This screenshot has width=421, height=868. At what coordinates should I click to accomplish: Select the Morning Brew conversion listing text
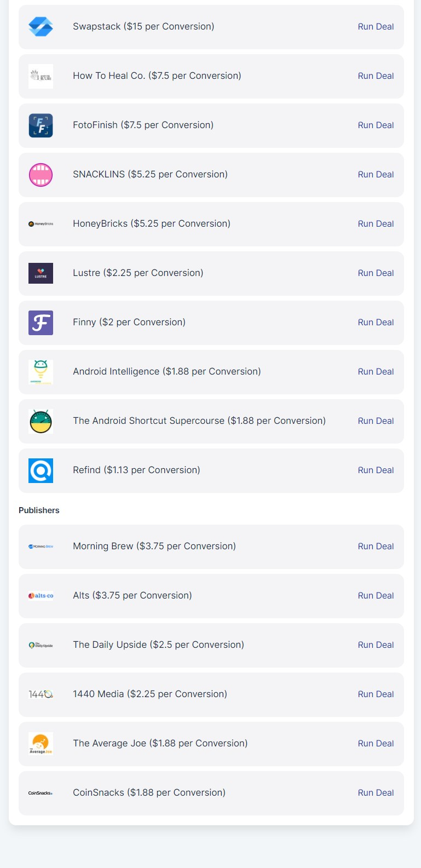point(154,547)
